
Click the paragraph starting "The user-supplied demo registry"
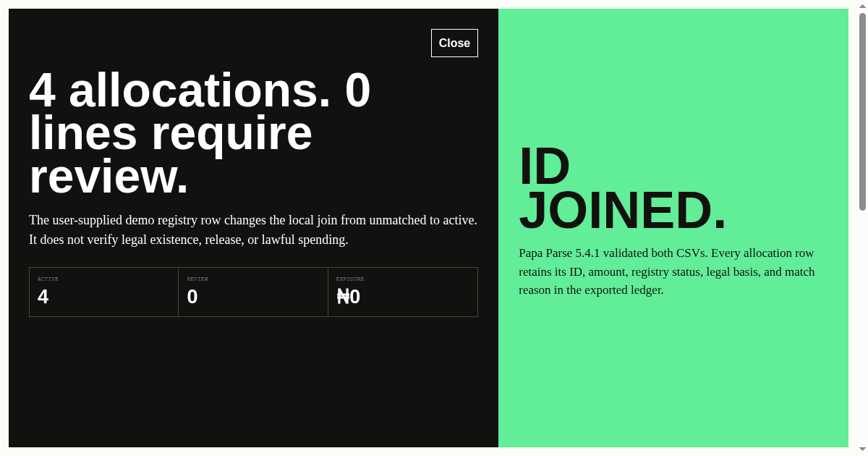click(x=253, y=229)
